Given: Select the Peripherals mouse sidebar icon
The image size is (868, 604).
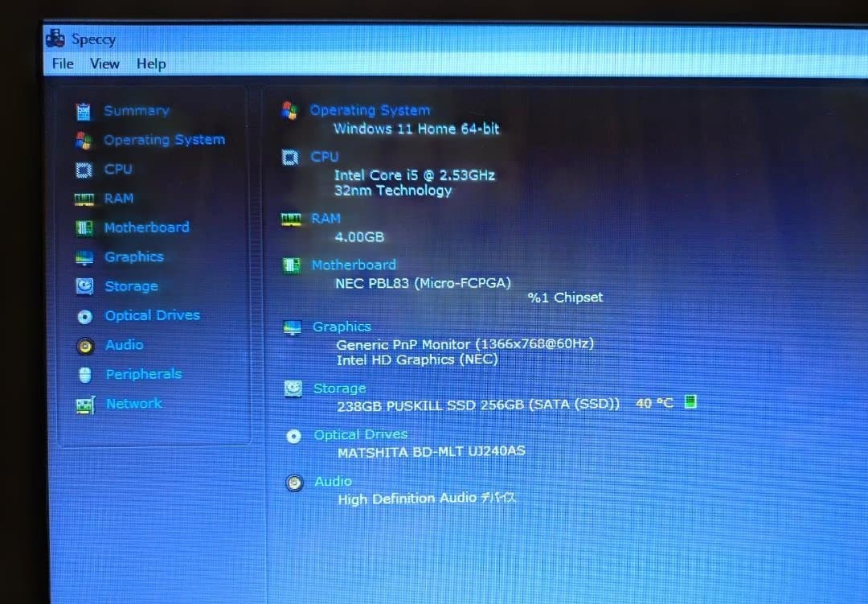Looking at the screenshot, I should tap(85, 375).
